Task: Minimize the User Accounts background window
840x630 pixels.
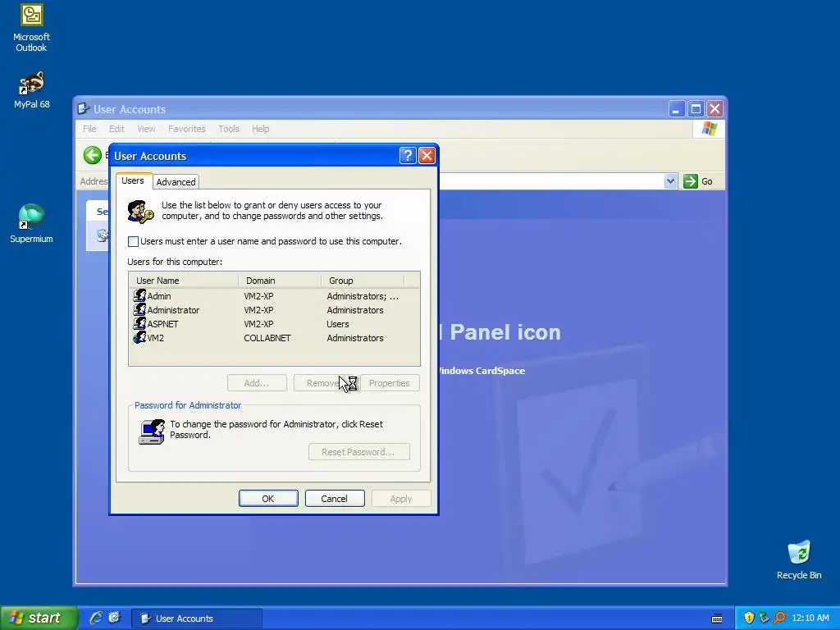Action: pos(677,109)
